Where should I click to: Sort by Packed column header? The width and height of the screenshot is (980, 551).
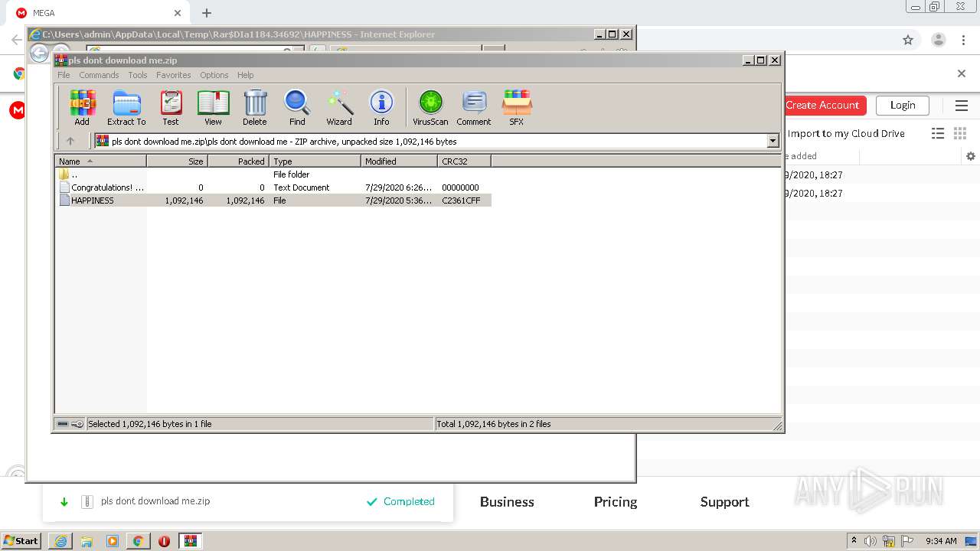[x=238, y=161]
